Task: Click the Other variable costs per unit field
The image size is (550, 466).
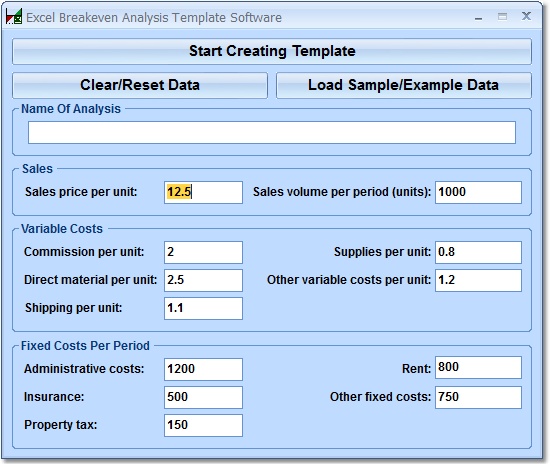Action: pos(478,280)
